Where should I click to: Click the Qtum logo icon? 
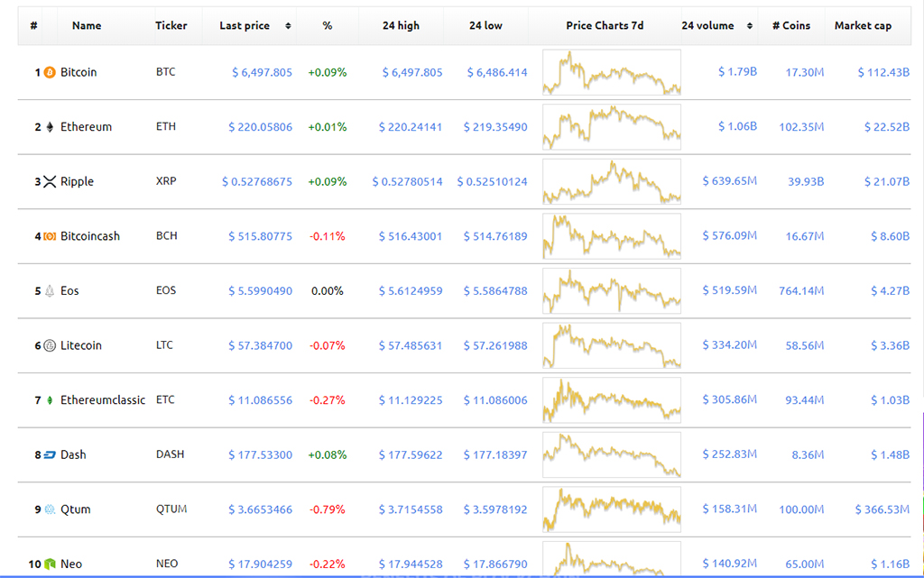coord(51,509)
